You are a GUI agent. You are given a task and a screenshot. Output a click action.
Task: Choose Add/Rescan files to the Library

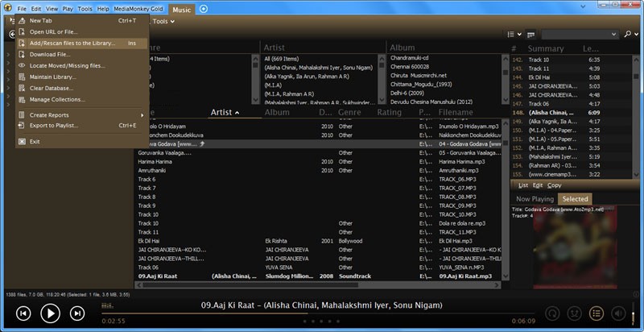(x=72, y=43)
